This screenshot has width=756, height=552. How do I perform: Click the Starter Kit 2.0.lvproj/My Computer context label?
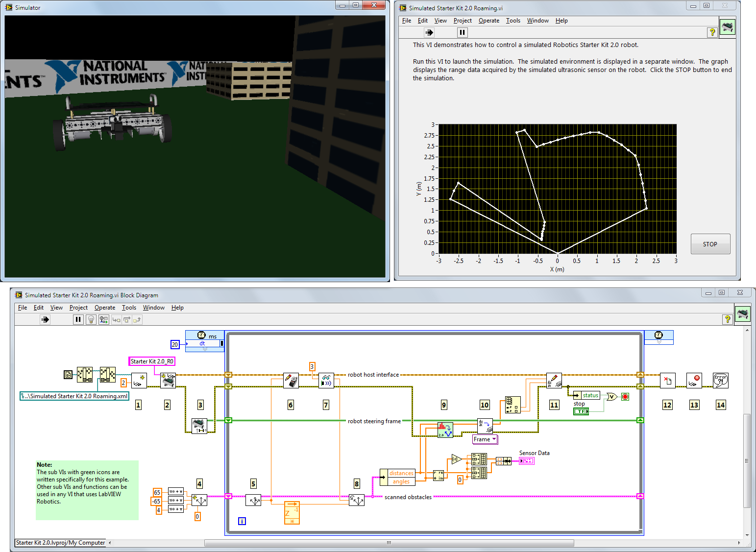[x=60, y=543]
